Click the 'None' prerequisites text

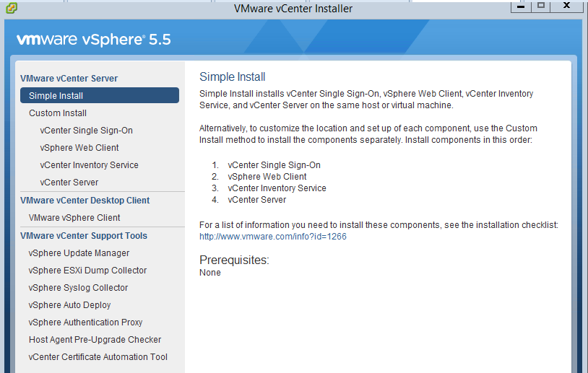(209, 273)
